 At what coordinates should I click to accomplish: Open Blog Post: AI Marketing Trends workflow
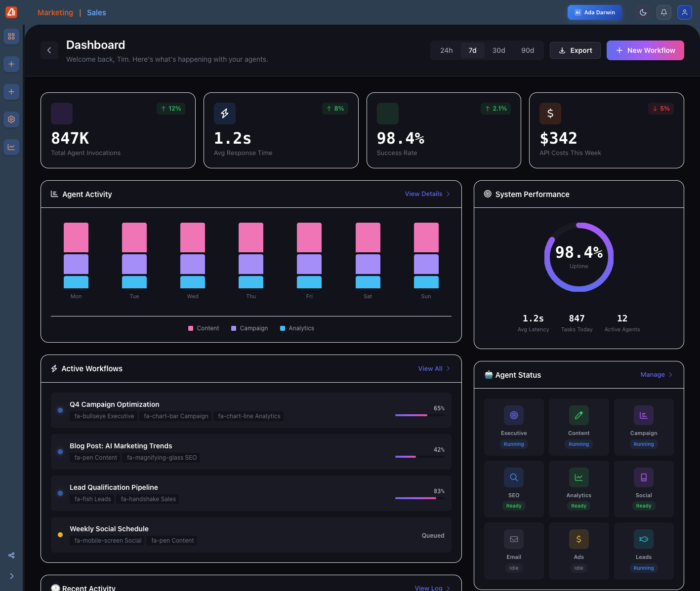pos(251,452)
